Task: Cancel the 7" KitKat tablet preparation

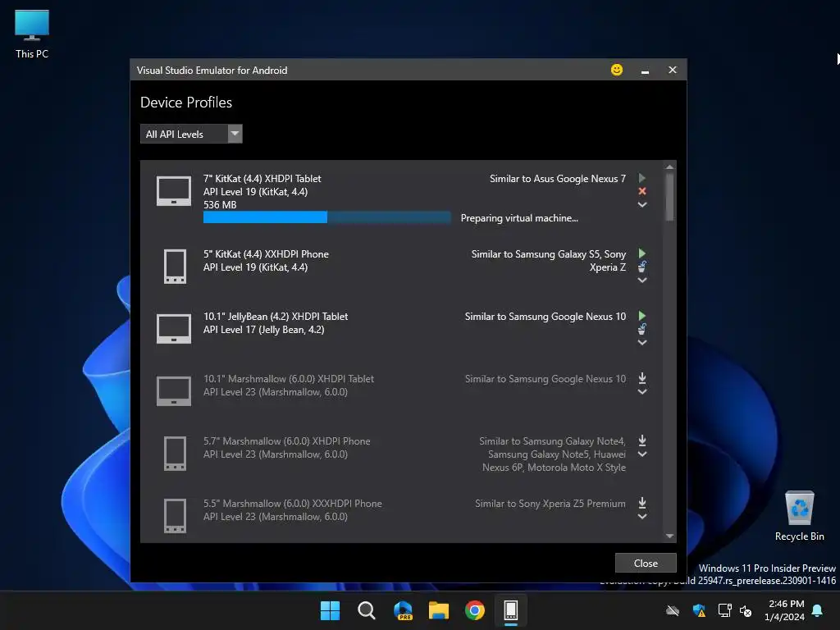Action: (642, 191)
